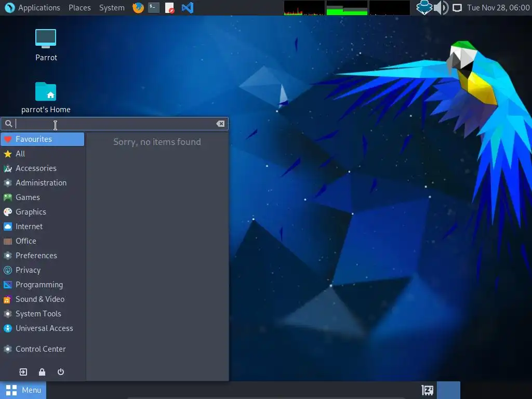Select the Administration category

point(43,183)
